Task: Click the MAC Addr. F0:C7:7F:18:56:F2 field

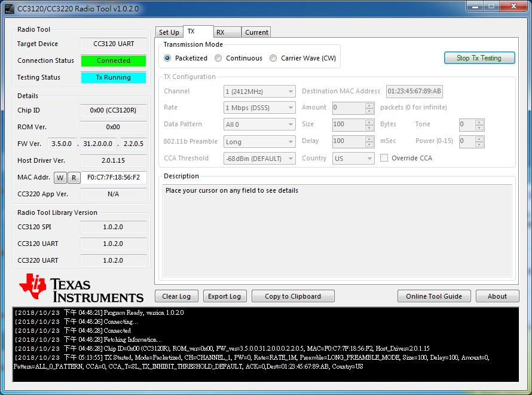Action: click(x=114, y=177)
